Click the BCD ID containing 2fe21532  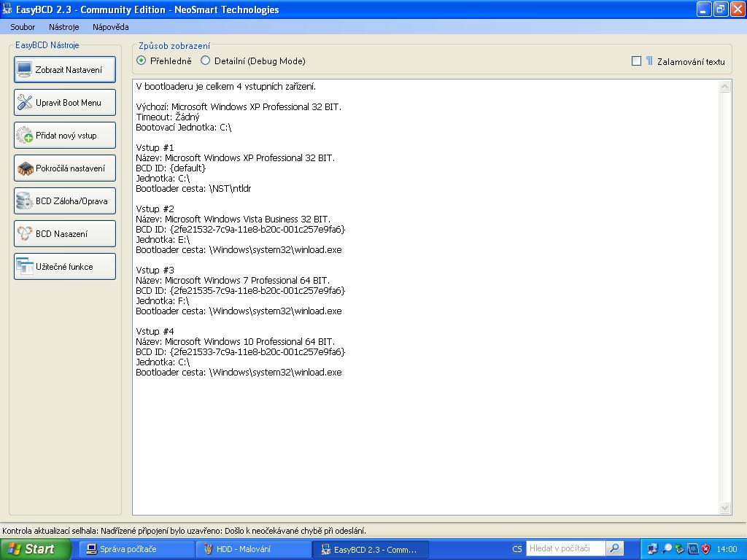click(x=241, y=230)
